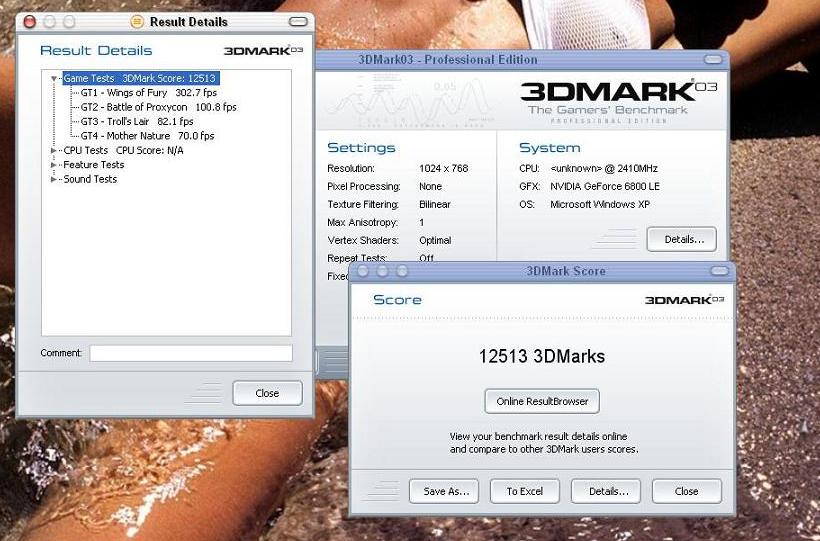This screenshot has height=541, width=820.
Task: Click the 12513 3DMarks score text
Action: 542,356
